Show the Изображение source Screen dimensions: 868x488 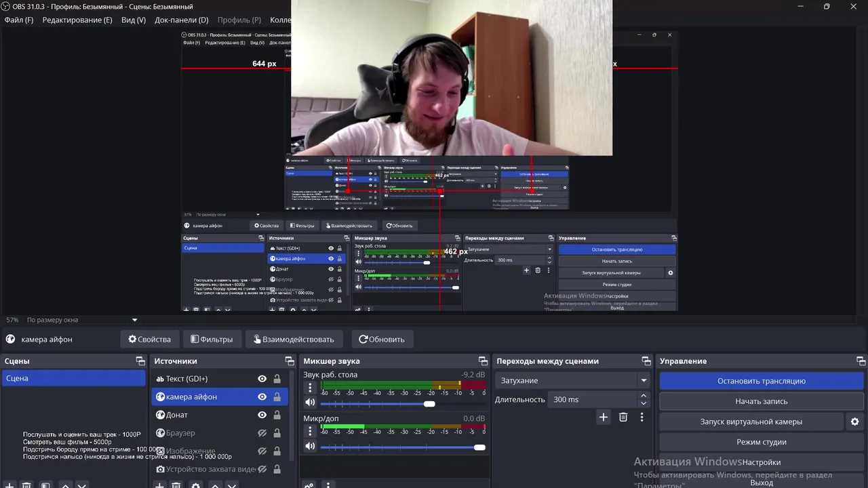point(262,451)
